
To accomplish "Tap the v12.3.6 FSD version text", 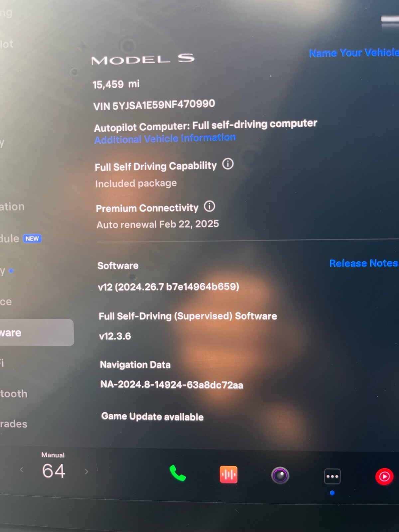I will [115, 336].
